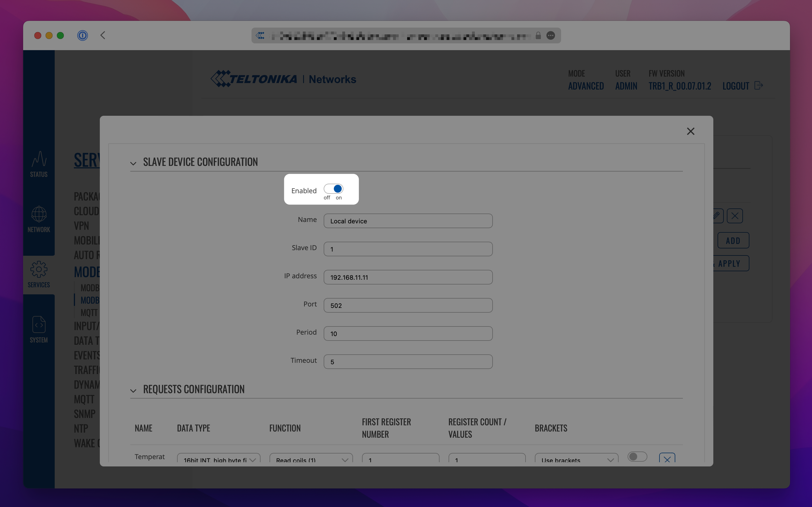Click the pencil edit icon behind dialog
Image resolution: width=812 pixels, height=507 pixels.
click(716, 215)
